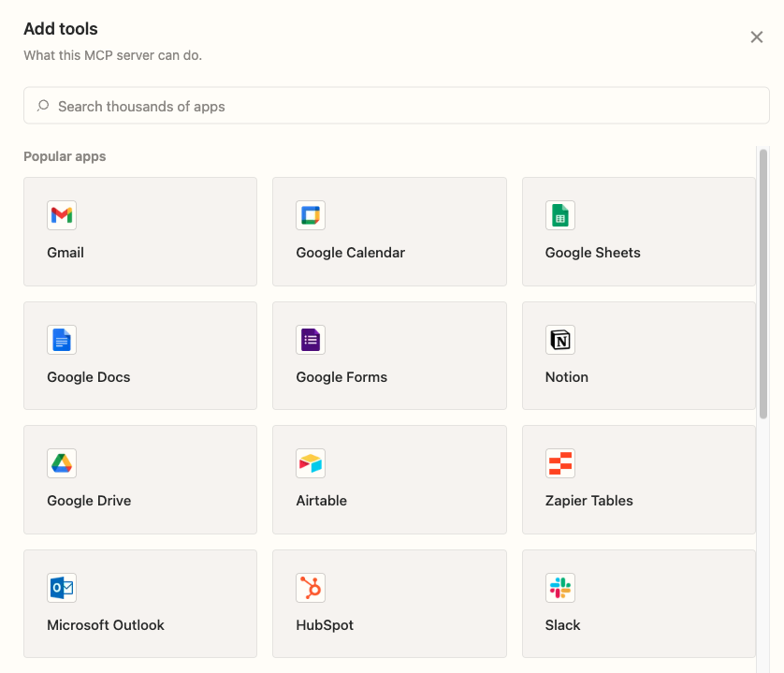This screenshot has width=784, height=673.
Task: Click the Microsoft Outlook label text
Action: 106,625
